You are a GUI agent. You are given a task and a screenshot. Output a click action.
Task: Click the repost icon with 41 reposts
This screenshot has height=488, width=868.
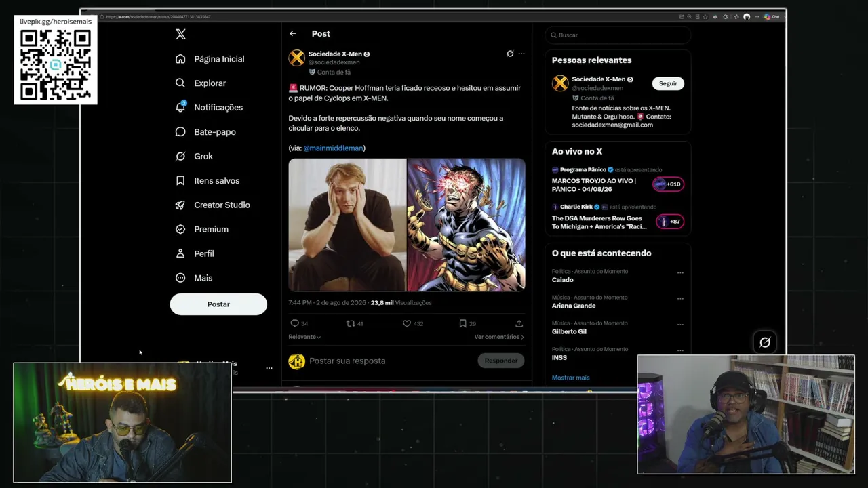coord(351,324)
